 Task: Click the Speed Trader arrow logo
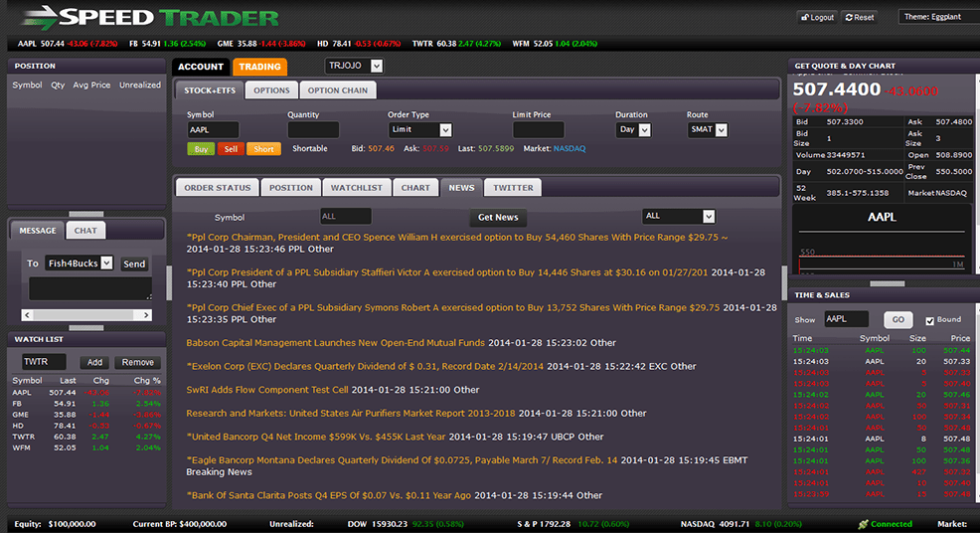point(41,18)
